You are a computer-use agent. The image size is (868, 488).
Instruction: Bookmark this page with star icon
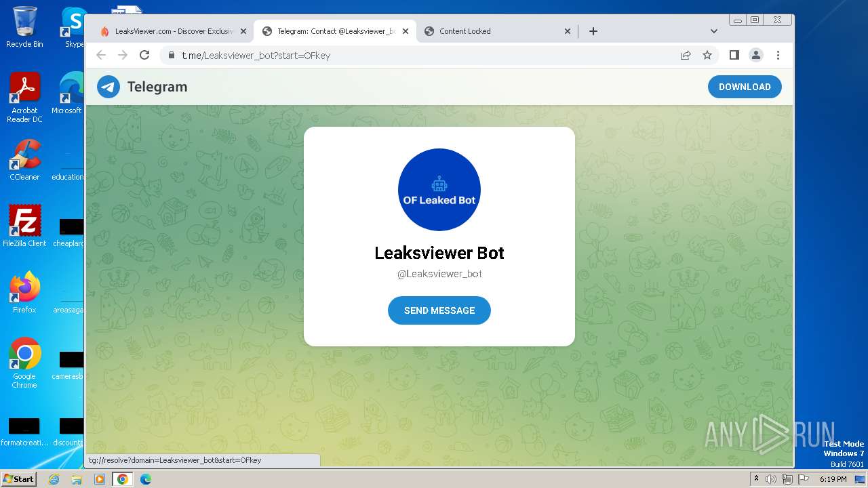pyautogui.click(x=707, y=56)
